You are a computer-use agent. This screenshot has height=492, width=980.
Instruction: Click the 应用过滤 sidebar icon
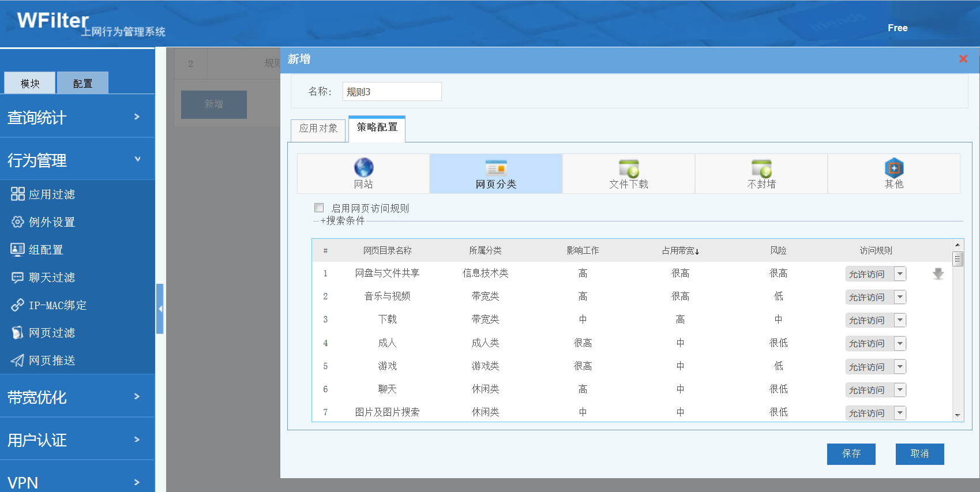click(18, 194)
